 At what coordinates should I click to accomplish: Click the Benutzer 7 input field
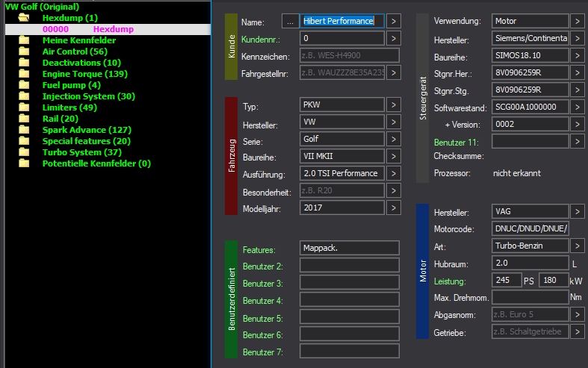(350, 351)
